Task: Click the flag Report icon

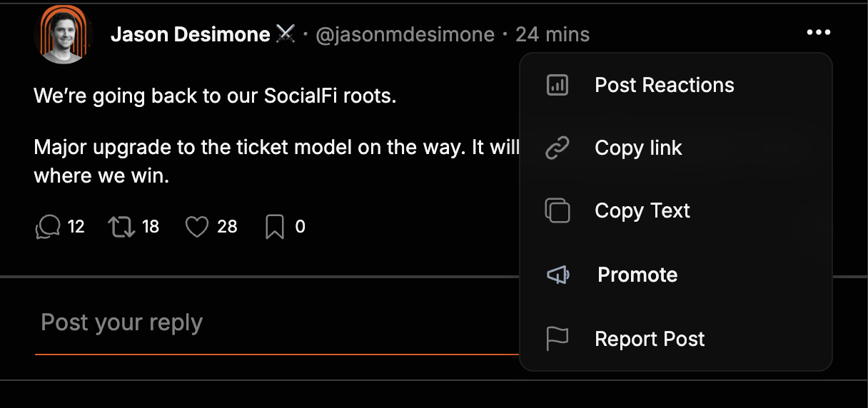Action: point(557,339)
